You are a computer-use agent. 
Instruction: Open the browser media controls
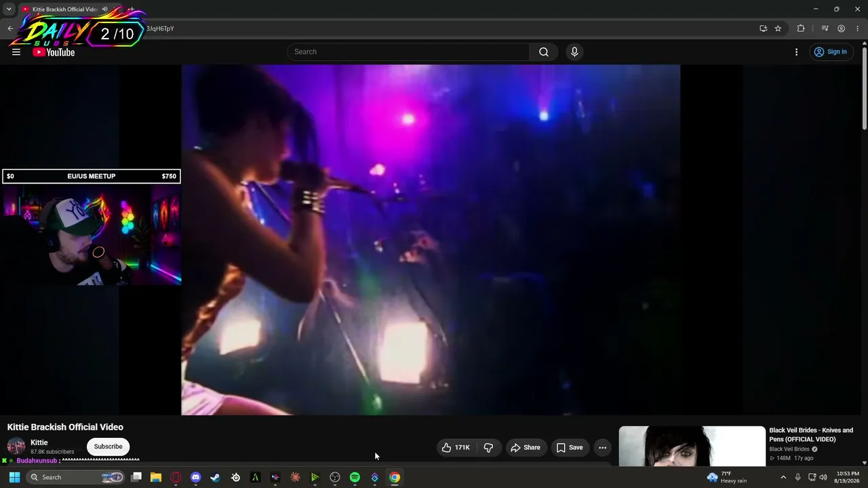[825, 28]
